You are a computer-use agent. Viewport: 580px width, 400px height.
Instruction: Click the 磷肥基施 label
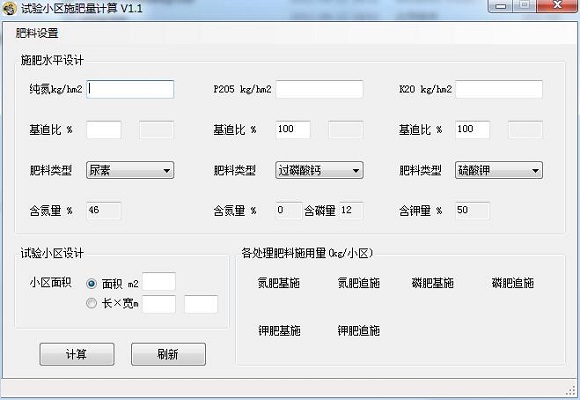(432, 283)
